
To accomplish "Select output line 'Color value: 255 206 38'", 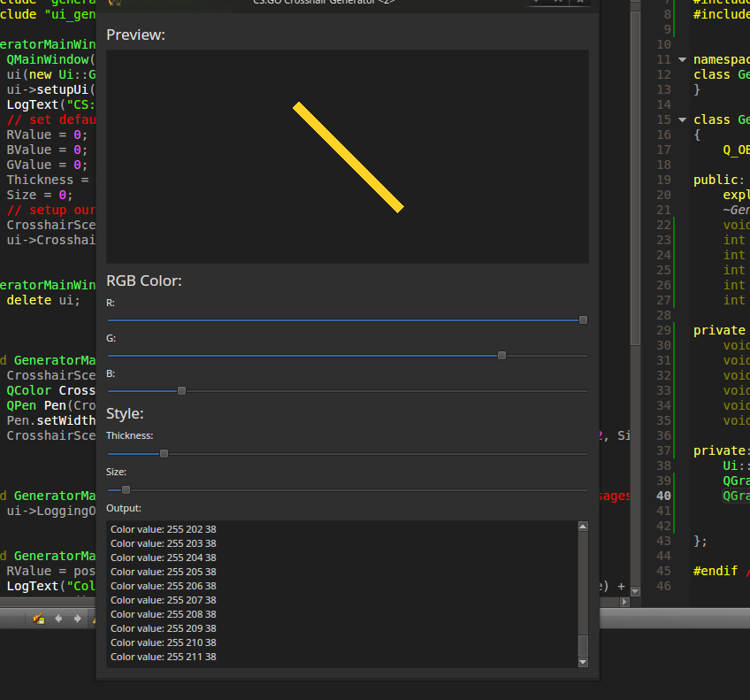I will pos(163,586).
